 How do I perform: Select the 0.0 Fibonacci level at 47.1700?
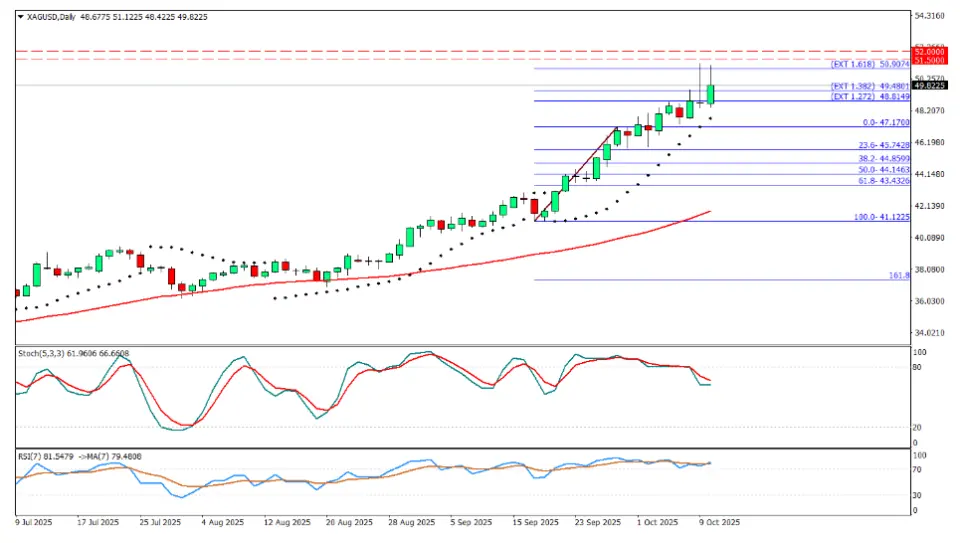pyautogui.click(x=885, y=122)
